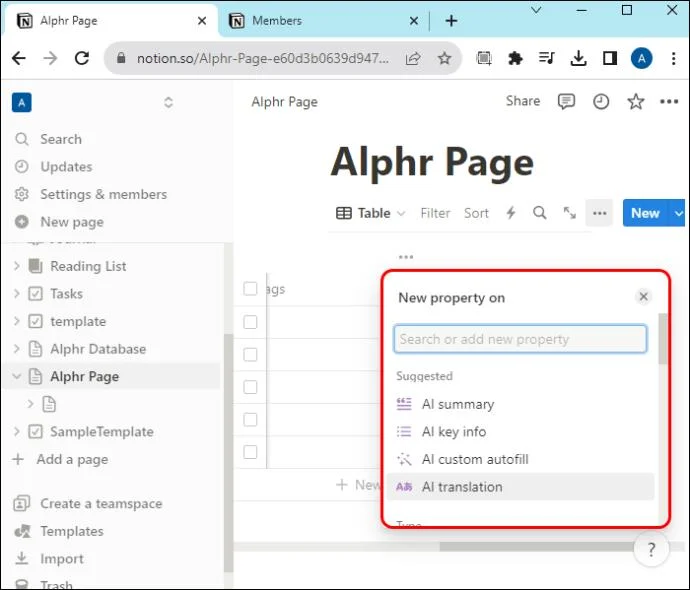Open page comments icon
690x590 pixels.
tap(566, 102)
